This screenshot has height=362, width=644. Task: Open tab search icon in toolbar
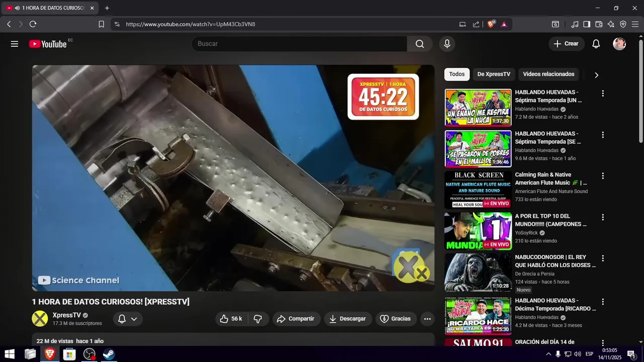coord(555,24)
